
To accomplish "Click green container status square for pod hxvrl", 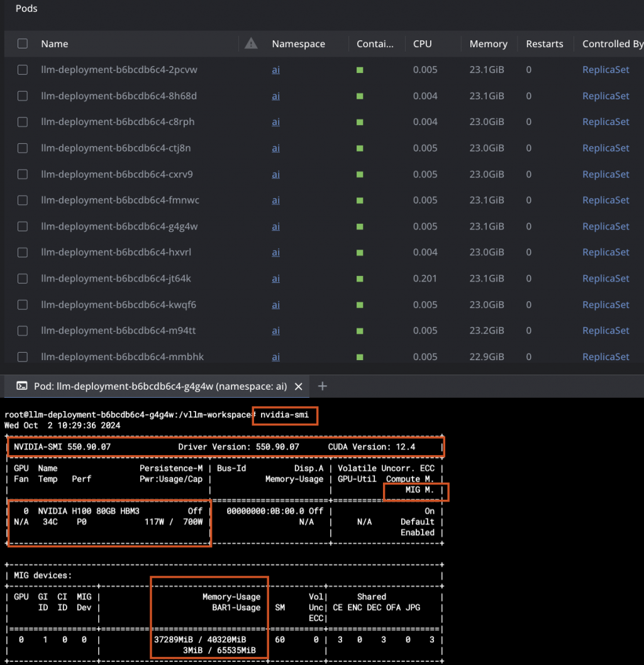I will tap(360, 253).
